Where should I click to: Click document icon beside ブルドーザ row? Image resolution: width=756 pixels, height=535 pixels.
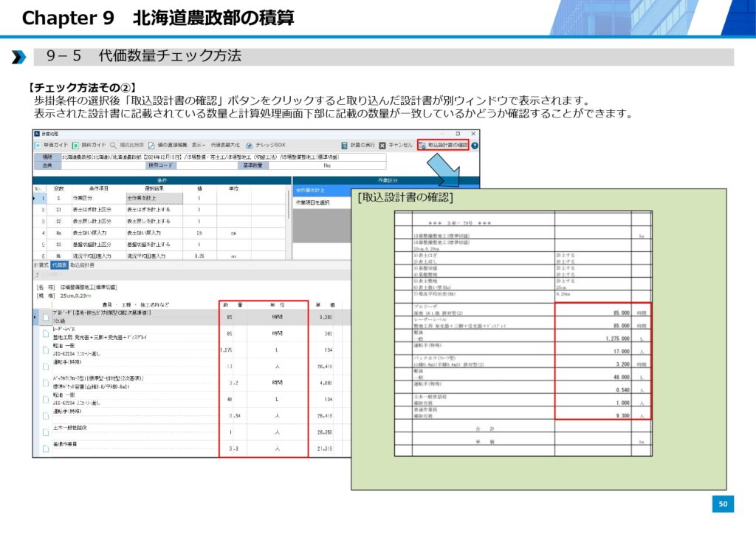[x=46, y=318]
